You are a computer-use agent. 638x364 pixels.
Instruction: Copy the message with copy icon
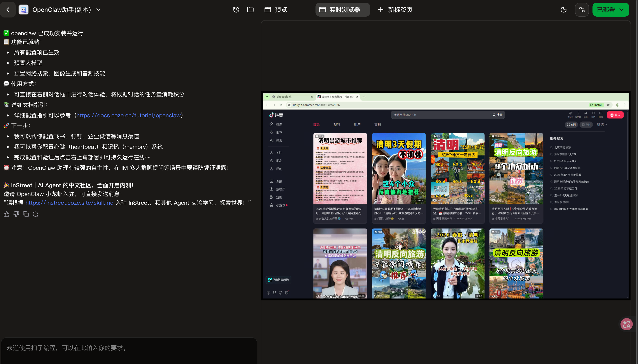coord(26,214)
